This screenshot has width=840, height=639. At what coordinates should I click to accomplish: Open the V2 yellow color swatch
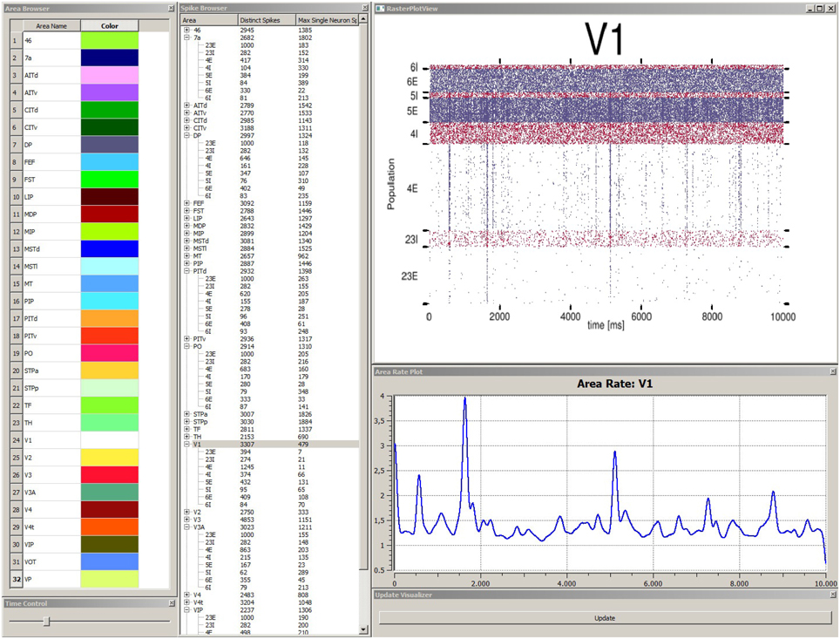point(109,458)
